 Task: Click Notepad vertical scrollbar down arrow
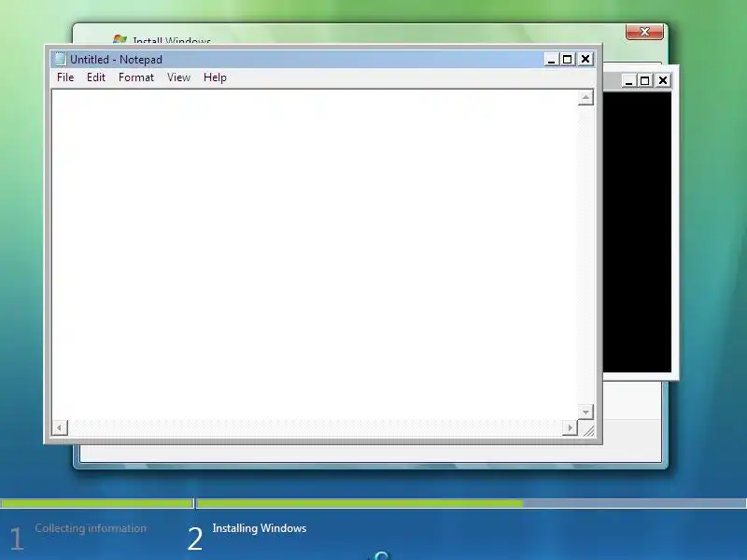click(585, 412)
